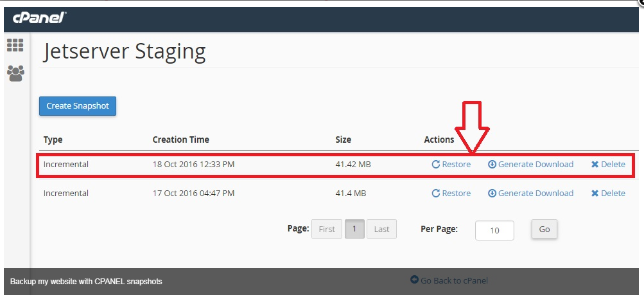644x299 pixels.
Task: Click the Create Snapshot button
Action: (78, 105)
